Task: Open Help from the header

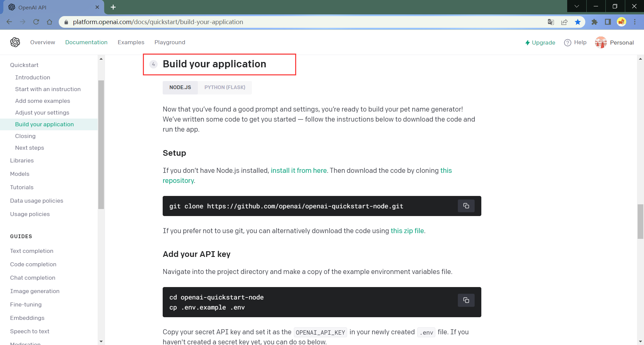Action: [575, 43]
